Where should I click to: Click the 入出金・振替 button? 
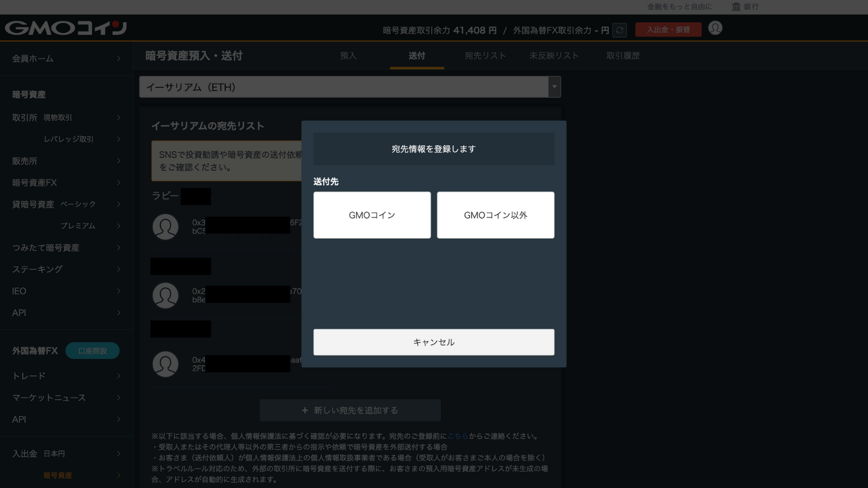click(x=668, y=30)
